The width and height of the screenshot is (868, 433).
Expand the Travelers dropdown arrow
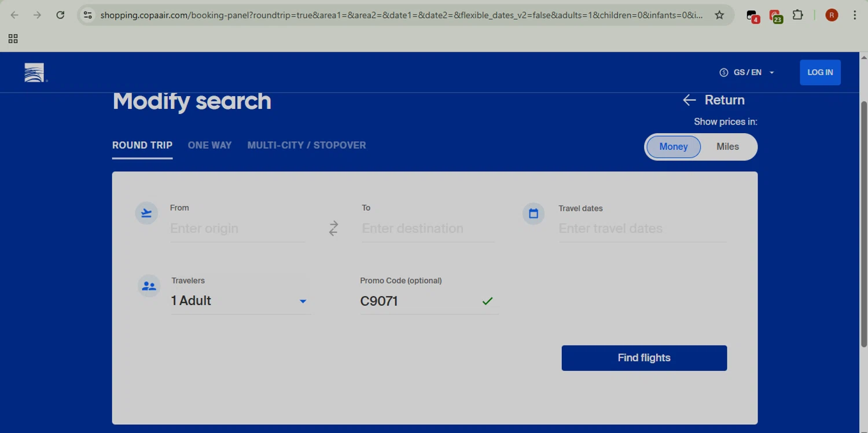click(x=303, y=301)
